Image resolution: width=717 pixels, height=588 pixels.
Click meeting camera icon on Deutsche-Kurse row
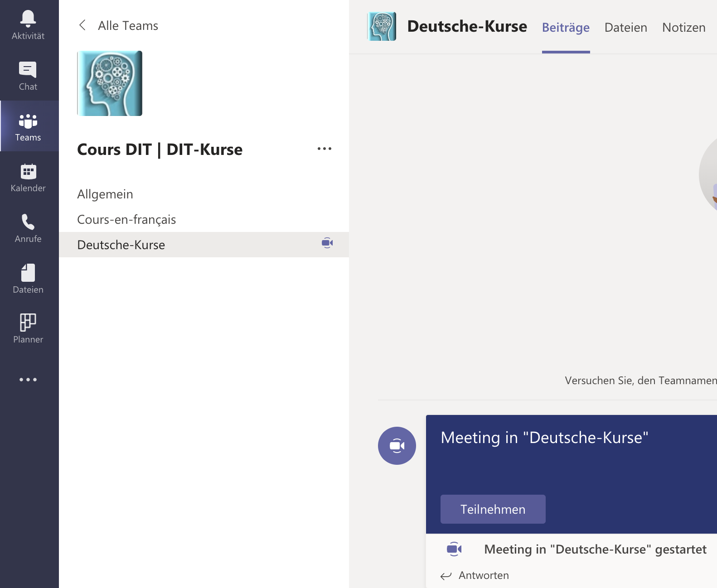pos(327,243)
